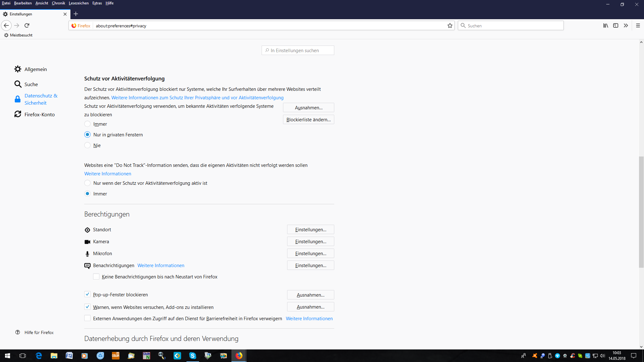The image size is (644, 362).
Task: Enable 'Pop-up-Fenster blockieren' checkbox
Action: pos(87,294)
